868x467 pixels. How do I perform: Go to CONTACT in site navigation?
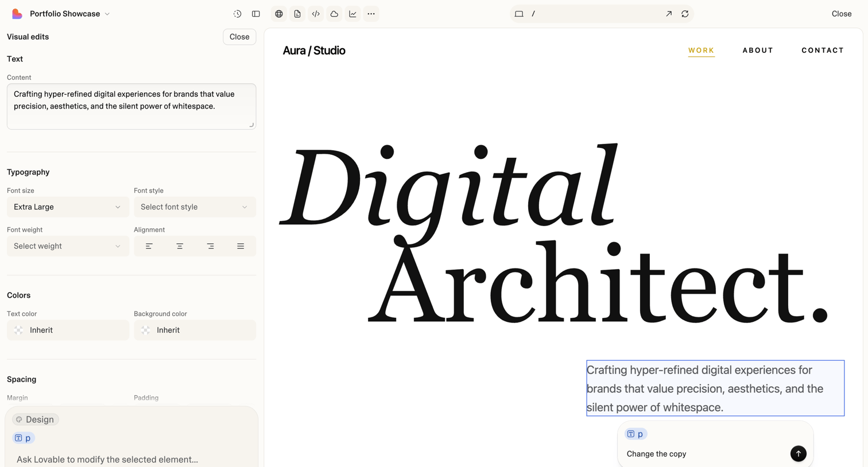click(x=823, y=50)
